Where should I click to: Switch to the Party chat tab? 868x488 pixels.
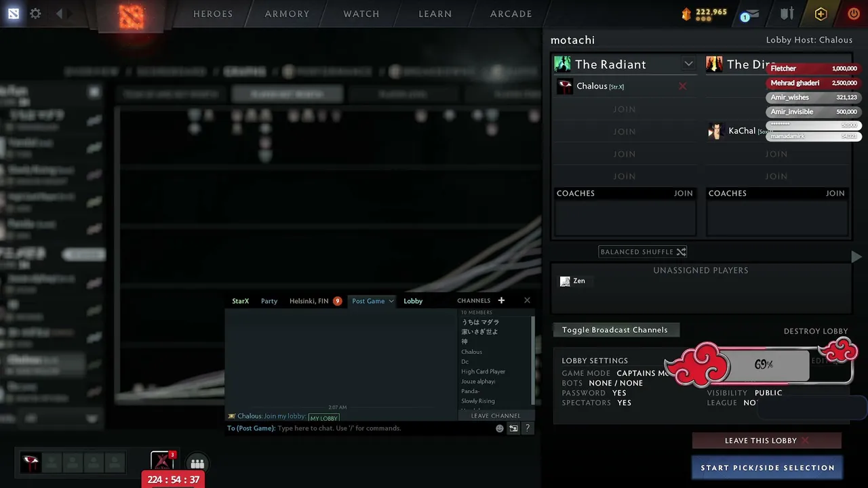point(269,301)
